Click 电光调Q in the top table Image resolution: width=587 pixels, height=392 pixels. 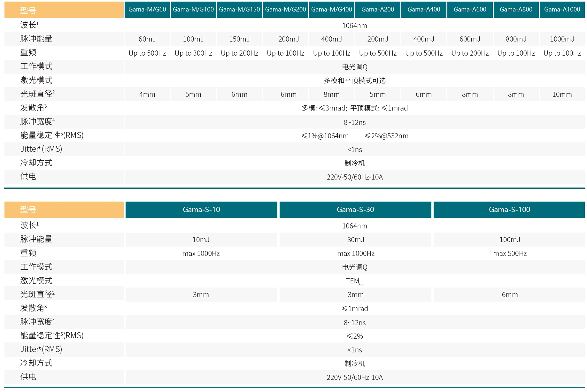(x=355, y=67)
